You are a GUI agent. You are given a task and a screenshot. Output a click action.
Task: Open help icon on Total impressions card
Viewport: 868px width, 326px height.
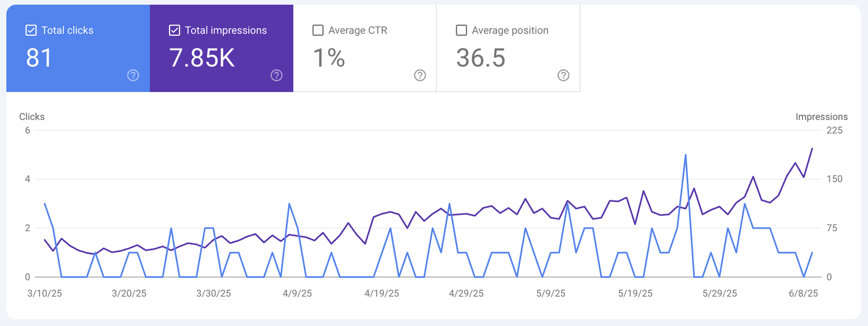277,75
